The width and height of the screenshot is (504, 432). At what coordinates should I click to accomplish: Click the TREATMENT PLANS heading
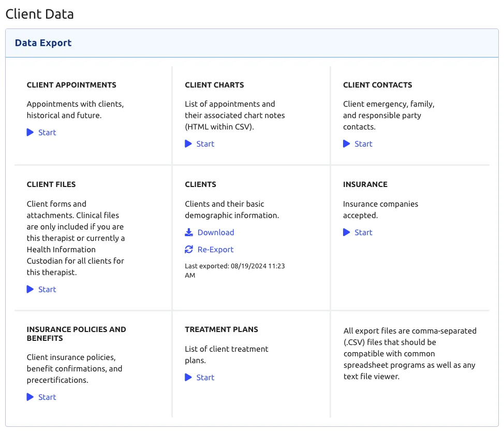[221, 329]
